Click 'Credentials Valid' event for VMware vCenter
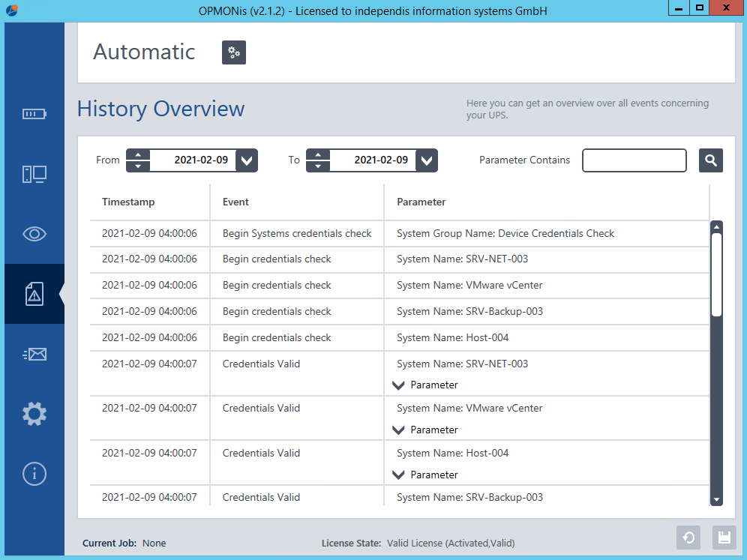Viewport: 747px width, 560px height. (261, 408)
